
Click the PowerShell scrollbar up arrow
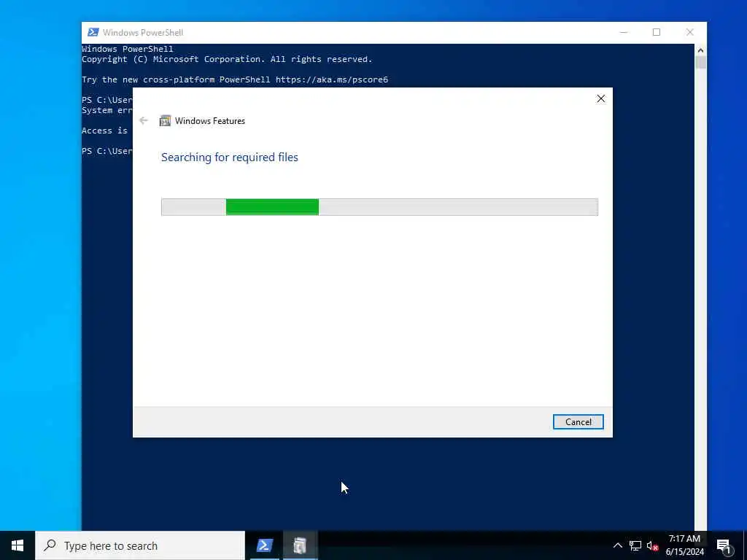[700, 50]
